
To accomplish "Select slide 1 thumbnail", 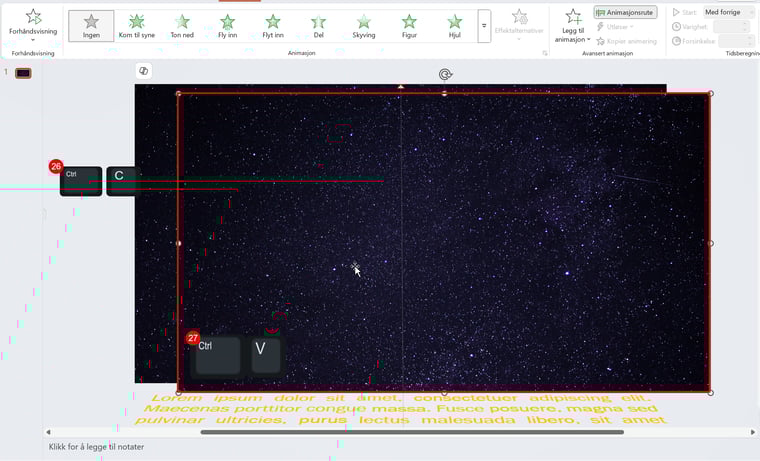I will pyautogui.click(x=23, y=73).
